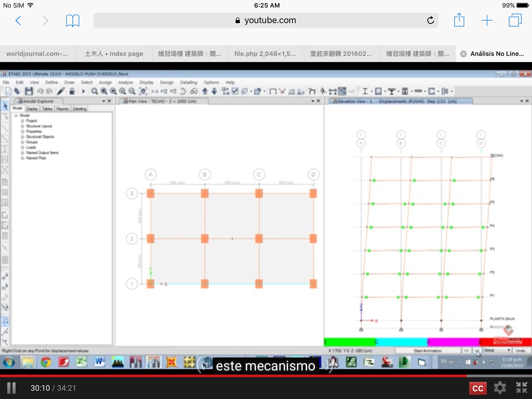
Task: Switch to the 土木人 Index page tab
Action: [114, 54]
